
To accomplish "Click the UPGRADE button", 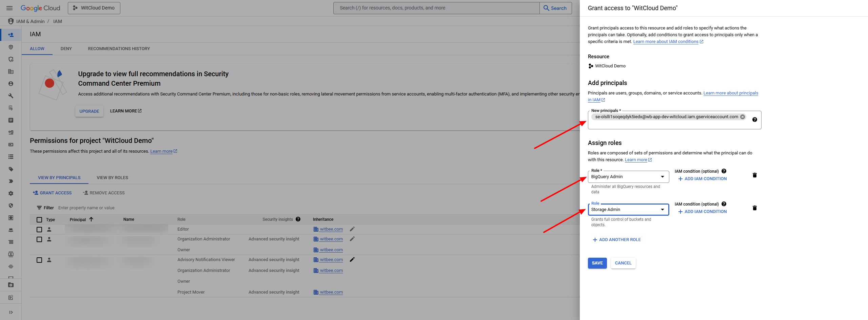I will pyautogui.click(x=89, y=111).
